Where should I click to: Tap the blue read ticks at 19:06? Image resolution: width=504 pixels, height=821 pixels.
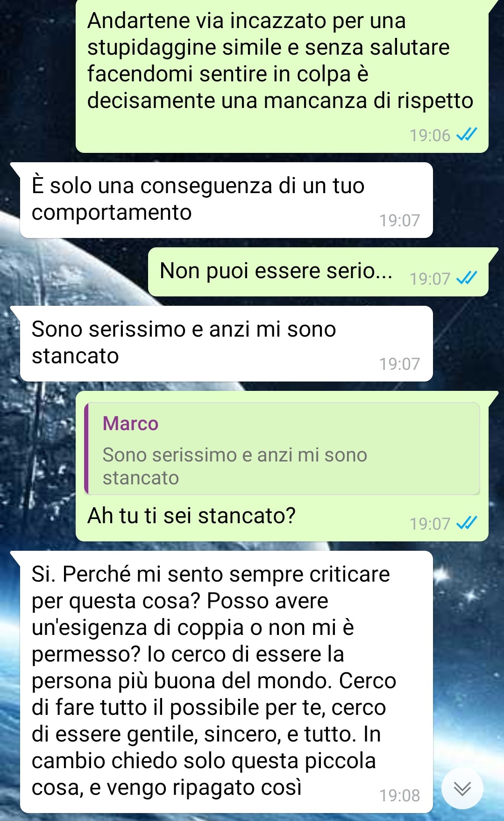(467, 136)
